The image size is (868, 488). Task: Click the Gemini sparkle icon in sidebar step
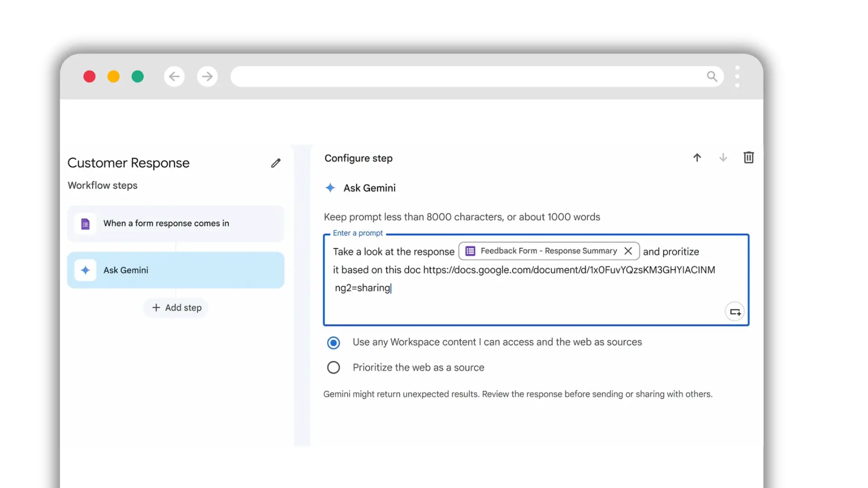click(85, 270)
